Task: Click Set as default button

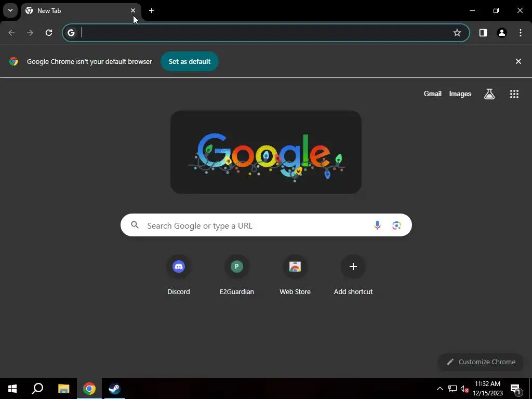Action: point(190,61)
